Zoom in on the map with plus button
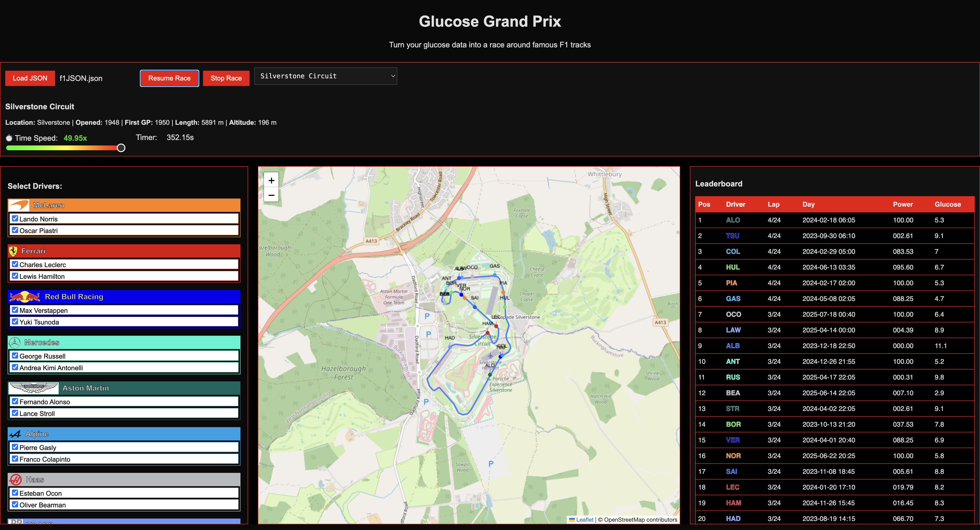Screen dimensions: 980x530 click(271, 180)
